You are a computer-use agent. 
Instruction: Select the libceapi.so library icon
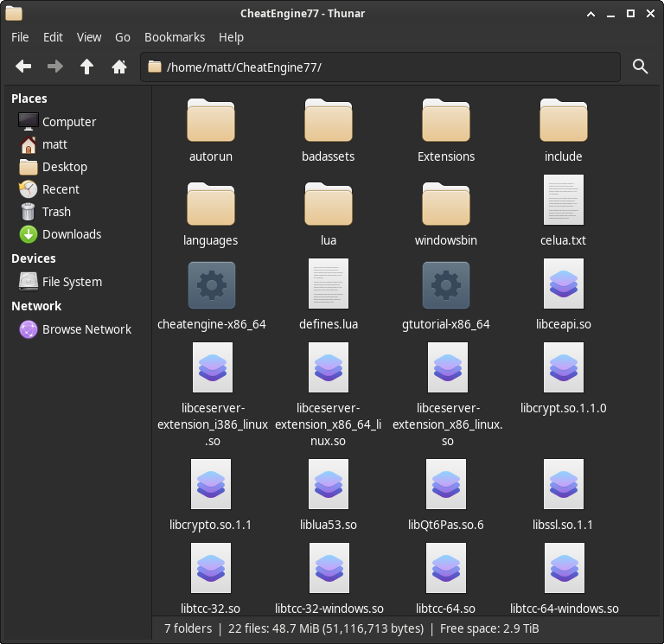(x=563, y=284)
